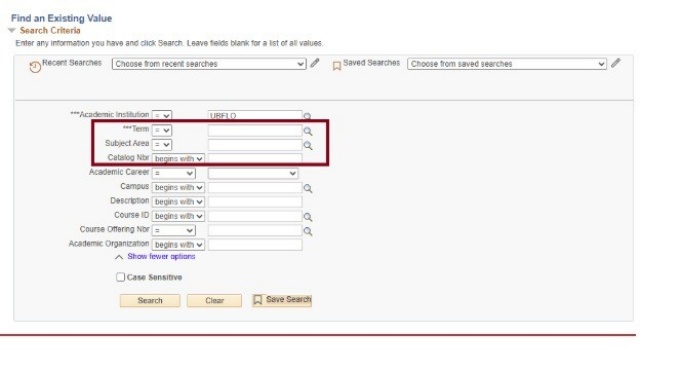Image resolution: width=680 pixels, height=370 pixels.
Task: Focus the Campus input field
Action: click(x=255, y=188)
